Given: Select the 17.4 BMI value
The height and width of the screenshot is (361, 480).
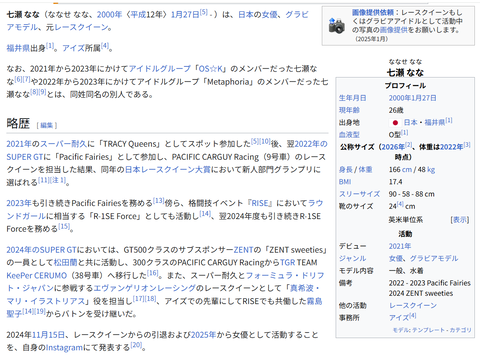Looking at the screenshot, I should (395, 182).
